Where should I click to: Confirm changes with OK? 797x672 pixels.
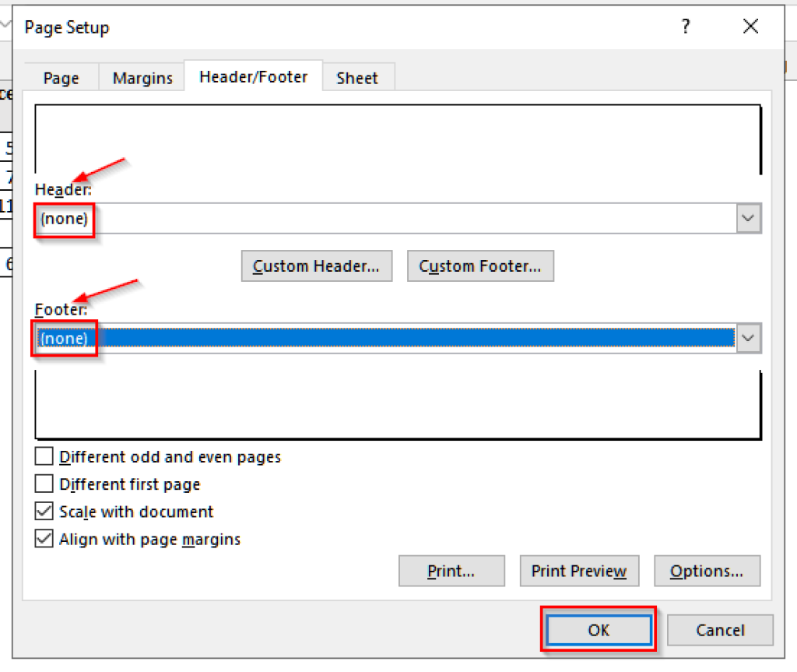click(x=598, y=630)
